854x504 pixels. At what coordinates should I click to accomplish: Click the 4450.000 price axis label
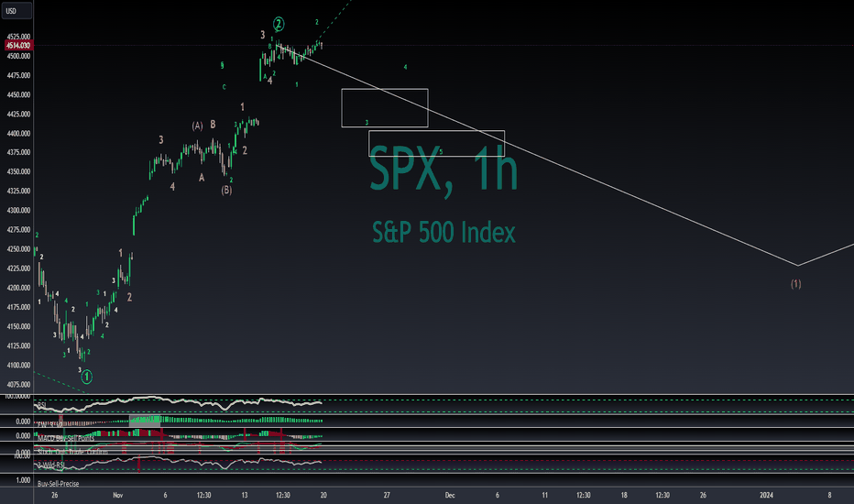pyautogui.click(x=18, y=94)
